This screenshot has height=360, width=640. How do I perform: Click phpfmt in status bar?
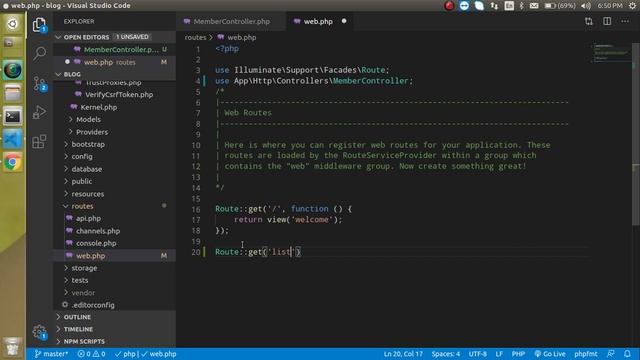pos(586,354)
